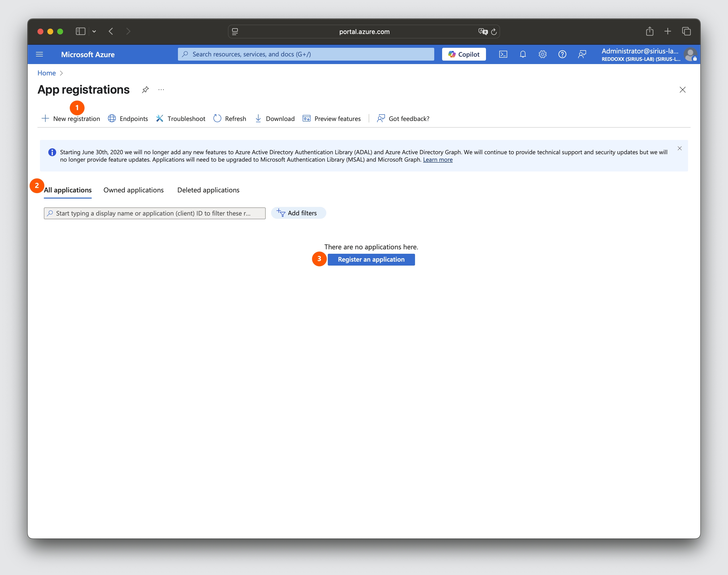Follow the Learn more link in the banner
This screenshot has height=575, width=728.
(x=438, y=160)
